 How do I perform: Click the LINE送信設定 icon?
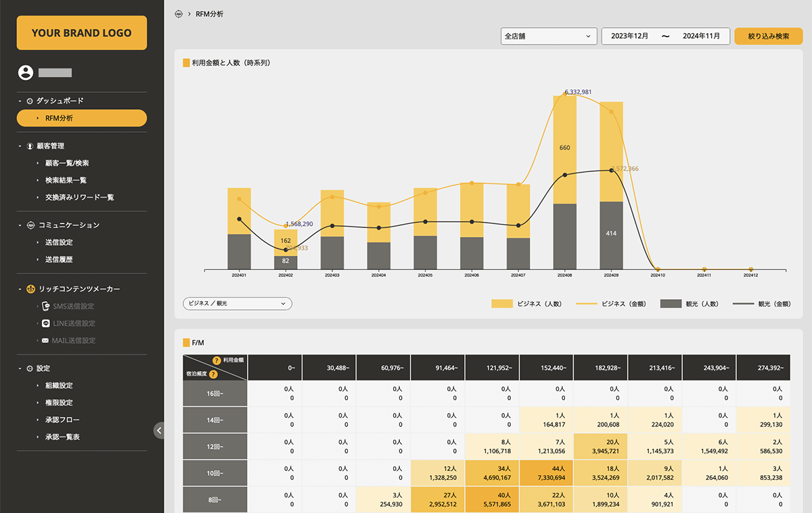pos(45,324)
